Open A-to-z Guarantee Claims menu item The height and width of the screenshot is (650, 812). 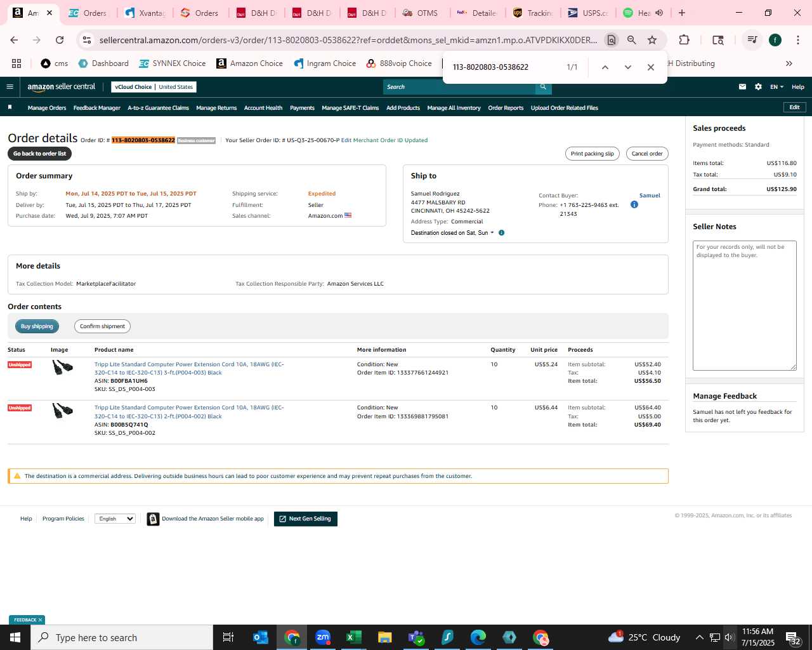coord(159,108)
